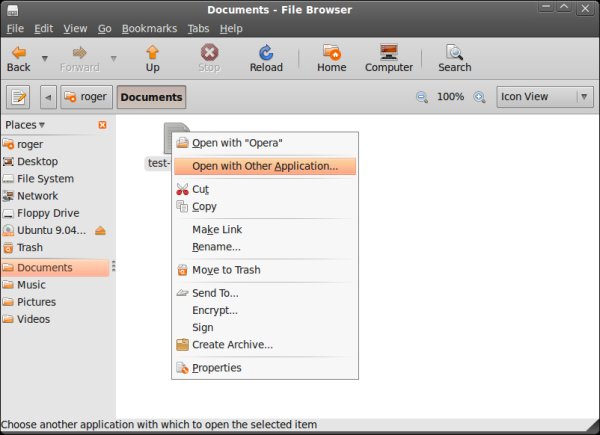Viewport: 600px width, 435px height.
Task: Open the View menu
Action: 75,29
